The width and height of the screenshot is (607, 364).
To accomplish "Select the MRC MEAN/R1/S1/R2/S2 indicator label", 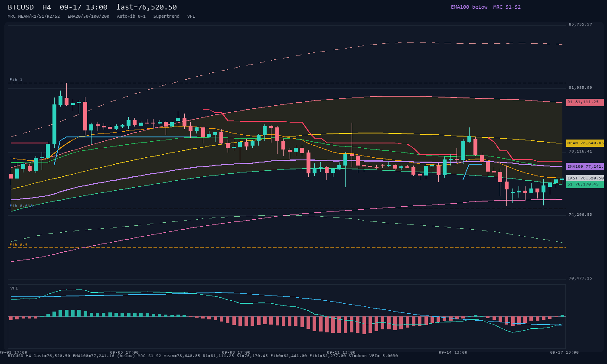I will point(34,16).
